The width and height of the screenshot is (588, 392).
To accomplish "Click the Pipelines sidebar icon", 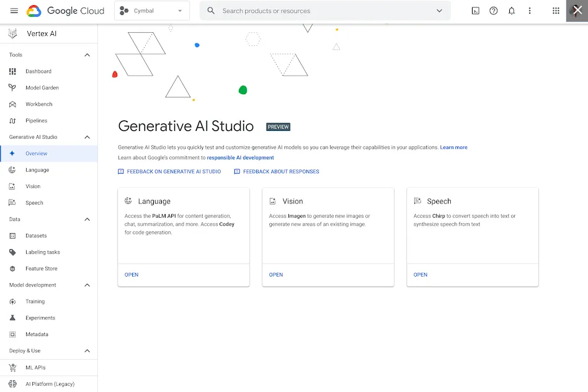I will point(12,121).
